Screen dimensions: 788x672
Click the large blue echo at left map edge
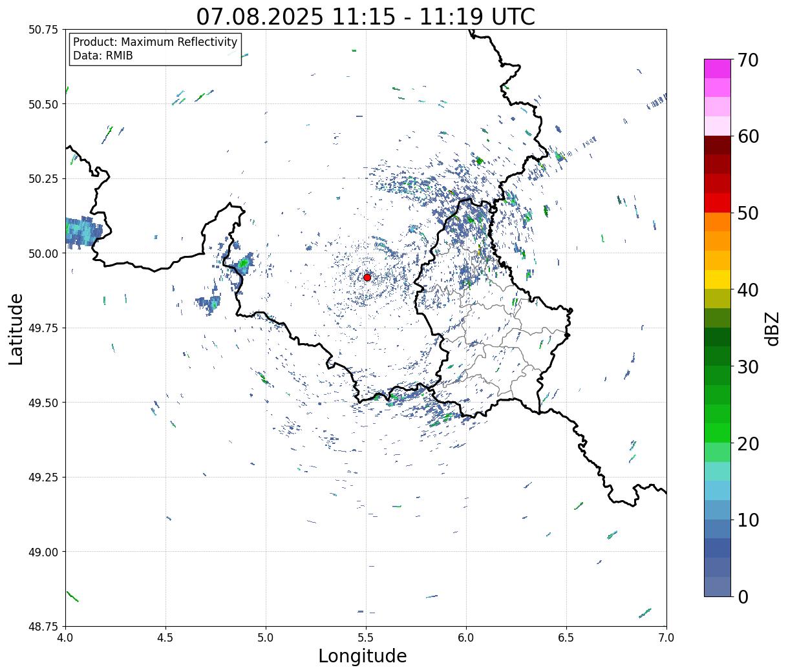click(x=83, y=233)
